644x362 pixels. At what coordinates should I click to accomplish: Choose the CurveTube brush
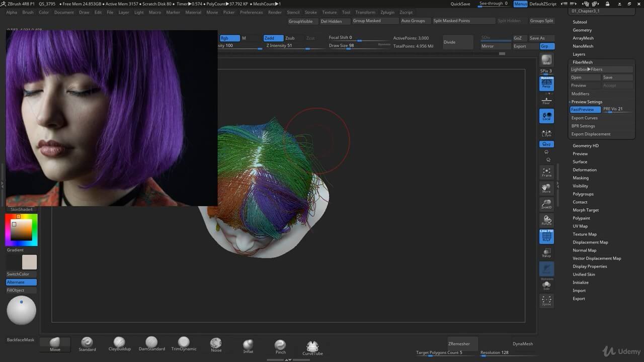(x=312, y=347)
